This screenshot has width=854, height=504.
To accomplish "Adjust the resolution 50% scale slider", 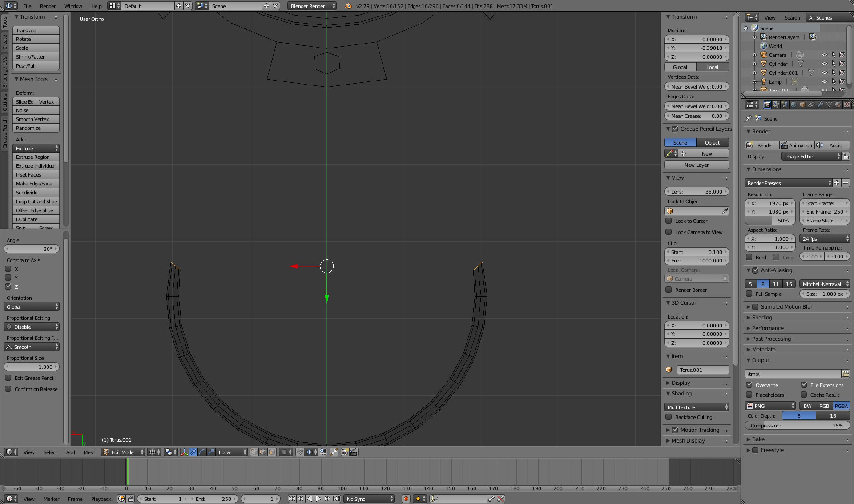I will [770, 220].
